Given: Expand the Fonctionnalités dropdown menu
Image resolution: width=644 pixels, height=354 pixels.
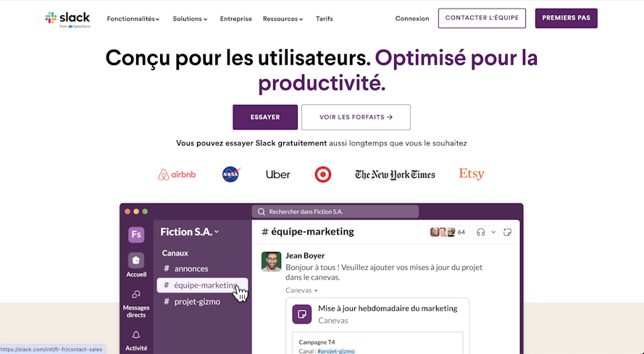Looking at the screenshot, I should pyautogui.click(x=133, y=19).
